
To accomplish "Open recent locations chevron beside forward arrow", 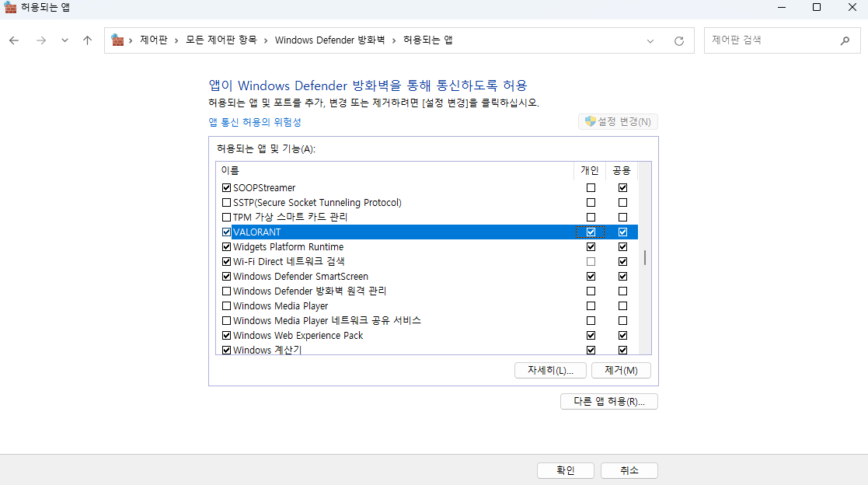I will coord(64,40).
